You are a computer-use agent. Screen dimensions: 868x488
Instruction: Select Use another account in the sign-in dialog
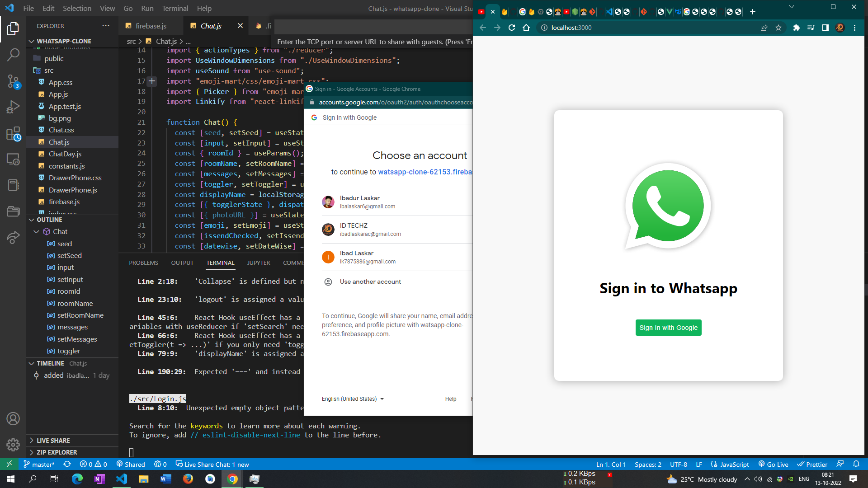370,282
